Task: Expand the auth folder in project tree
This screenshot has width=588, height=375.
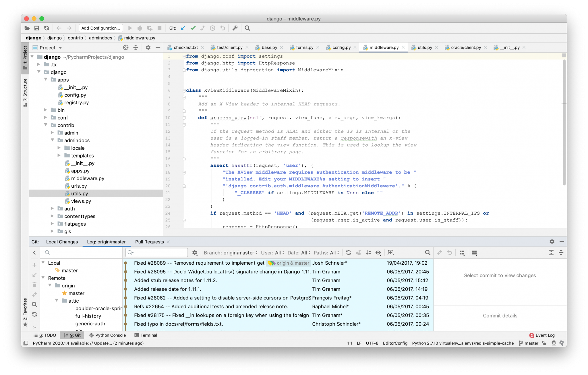Action: coord(52,209)
